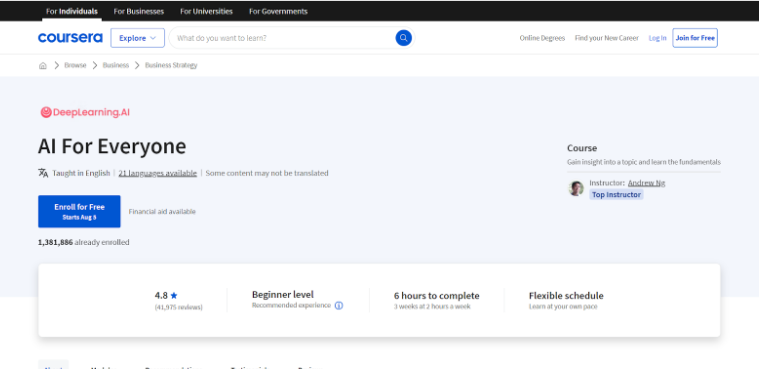Click the translate languages icon
Viewport: 759px width, 369px height.
pos(43,173)
